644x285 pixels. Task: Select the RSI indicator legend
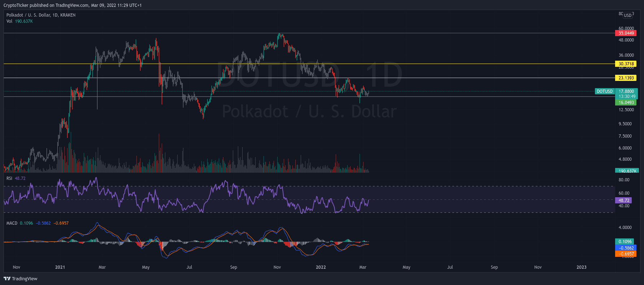9,178
